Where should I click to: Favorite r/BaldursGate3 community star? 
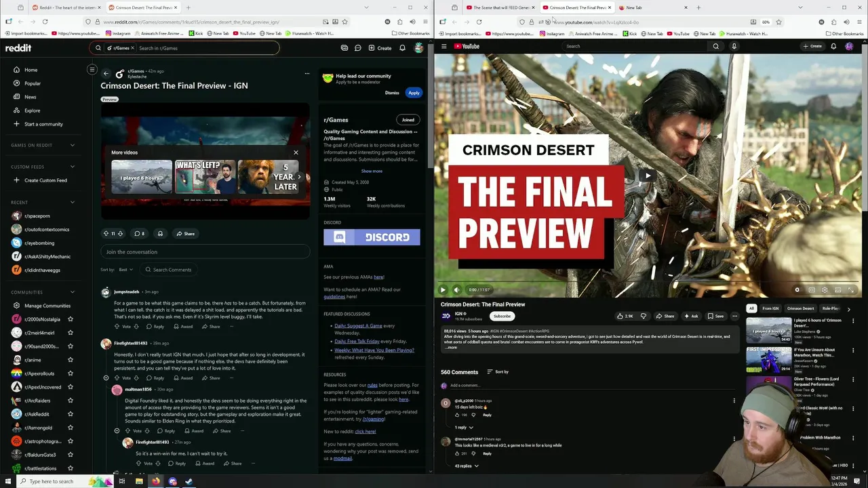pos(71,455)
